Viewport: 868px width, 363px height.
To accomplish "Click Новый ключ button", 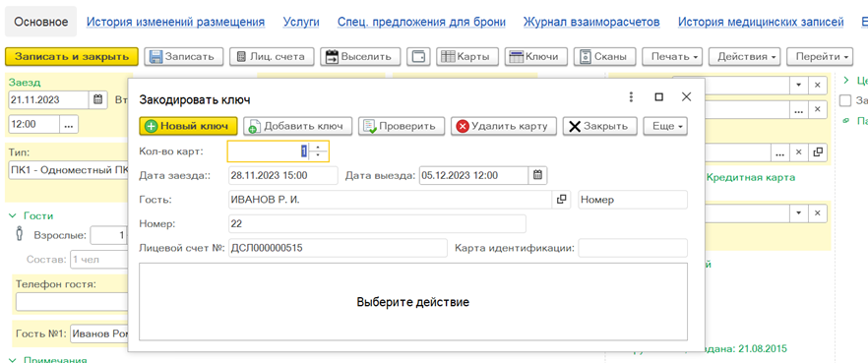I will click(188, 126).
